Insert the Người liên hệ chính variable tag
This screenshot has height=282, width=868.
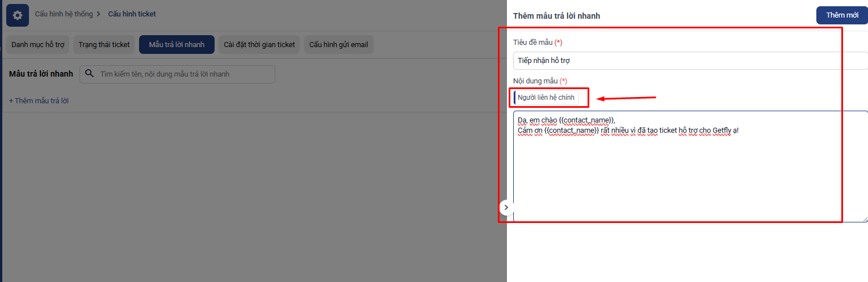(x=546, y=98)
